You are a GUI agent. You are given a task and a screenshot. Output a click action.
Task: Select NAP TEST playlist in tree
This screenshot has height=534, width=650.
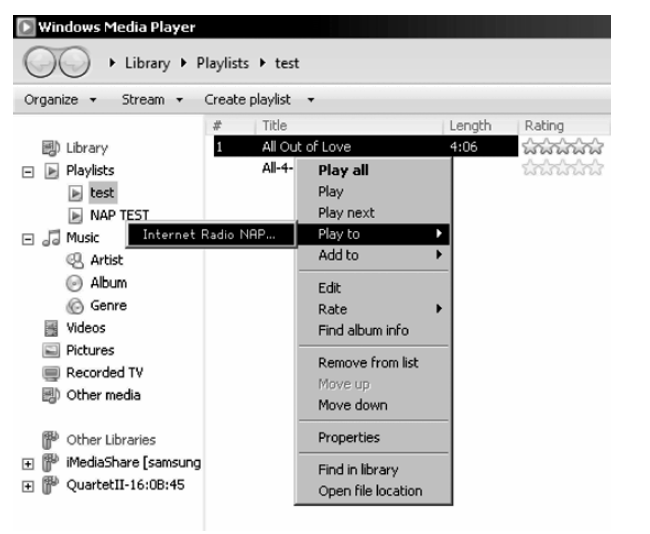click(119, 215)
